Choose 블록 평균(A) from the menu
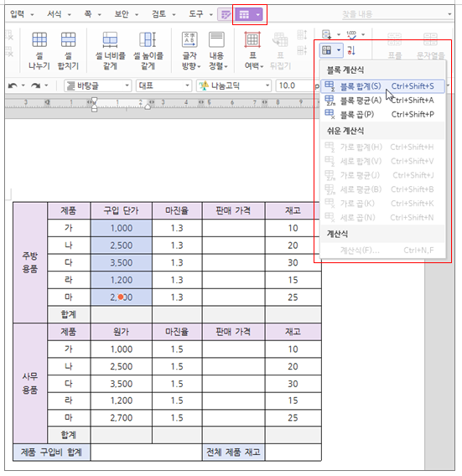The height and width of the screenshot is (476, 462). (382, 101)
